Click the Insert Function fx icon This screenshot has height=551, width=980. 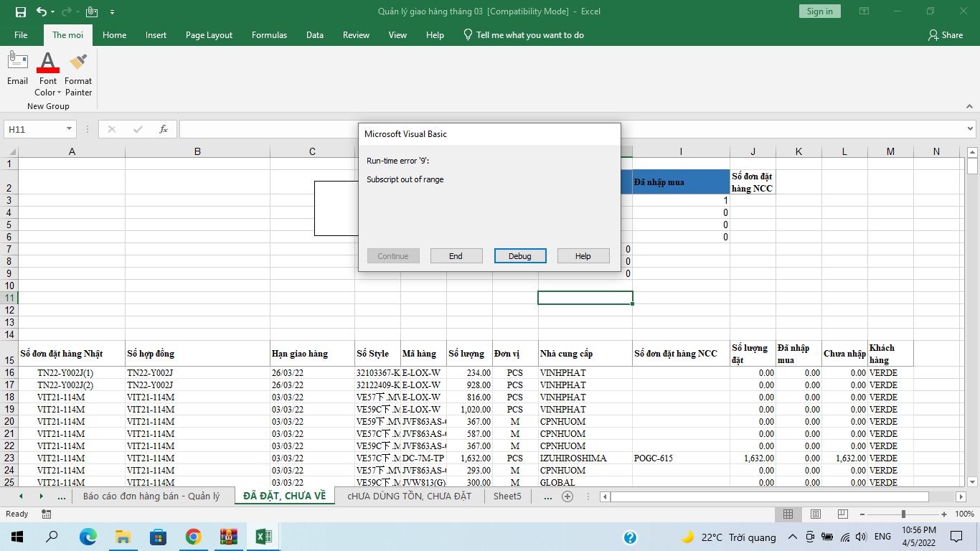coord(164,129)
